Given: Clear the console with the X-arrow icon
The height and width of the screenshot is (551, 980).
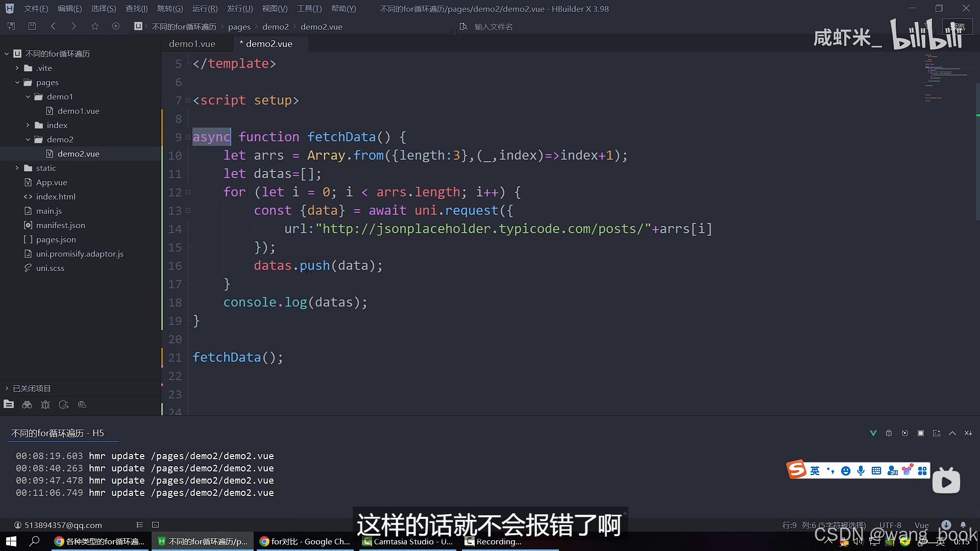Looking at the screenshot, I should pos(968,433).
